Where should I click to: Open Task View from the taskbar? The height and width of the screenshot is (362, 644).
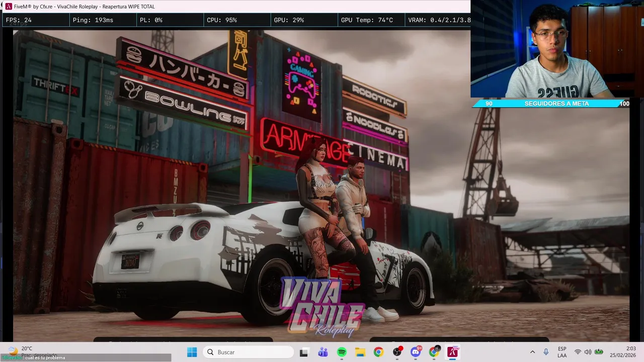click(304, 352)
